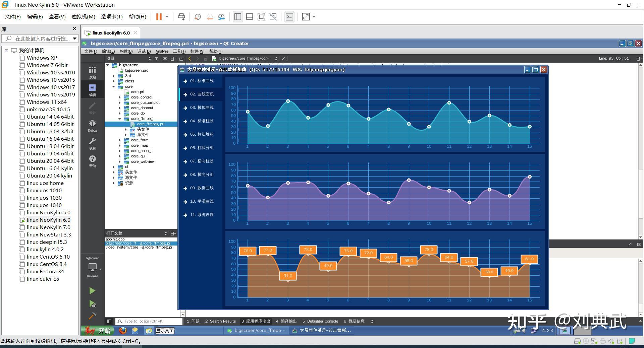This screenshot has width=644, height=348.
Task: Switch to the 欢迎 welcome mode icon
Action: point(92,72)
